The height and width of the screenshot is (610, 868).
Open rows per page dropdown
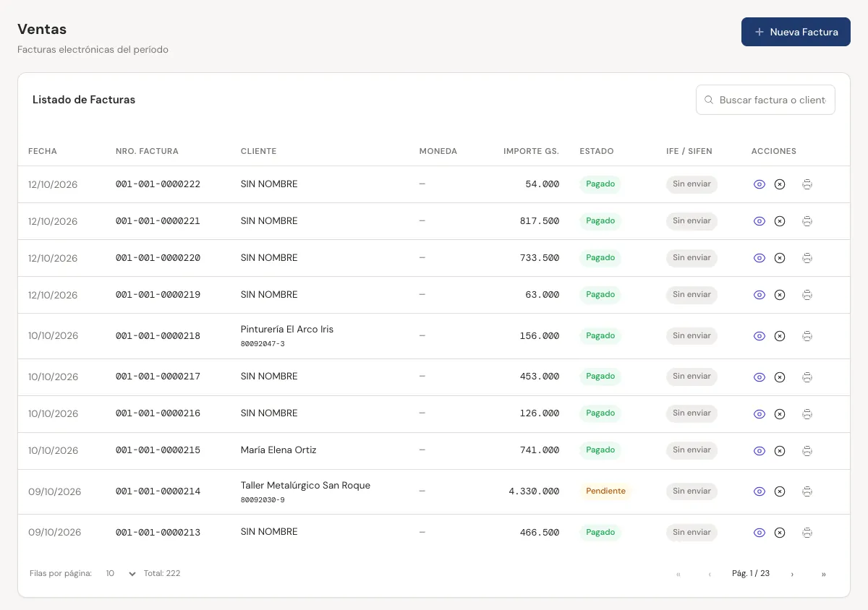tap(120, 573)
